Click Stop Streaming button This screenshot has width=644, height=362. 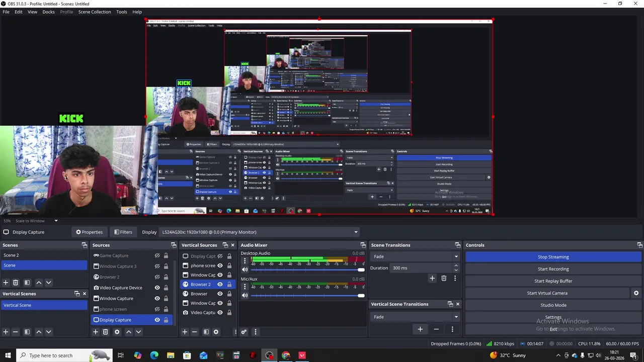pyautogui.click(x=553, y=257)
